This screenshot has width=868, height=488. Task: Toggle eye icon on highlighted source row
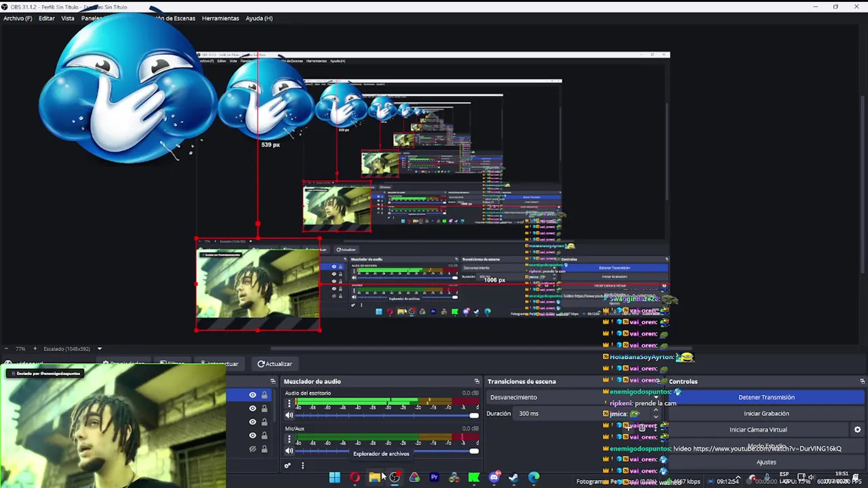[x=252, y=395]
